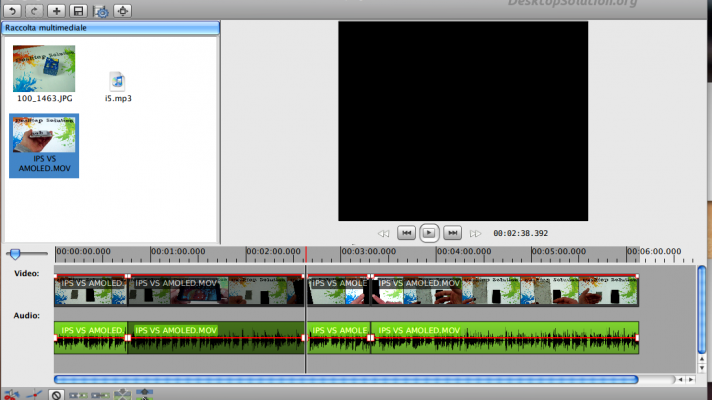Screen dimensions: 712x400
Task: Click ruler mark 00:06:00.000
Action: pyautogui.click(x=654, y=251)
